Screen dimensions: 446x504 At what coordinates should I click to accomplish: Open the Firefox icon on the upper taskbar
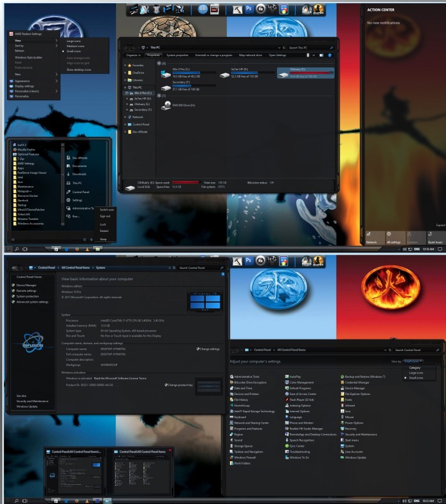pos(77,249)
